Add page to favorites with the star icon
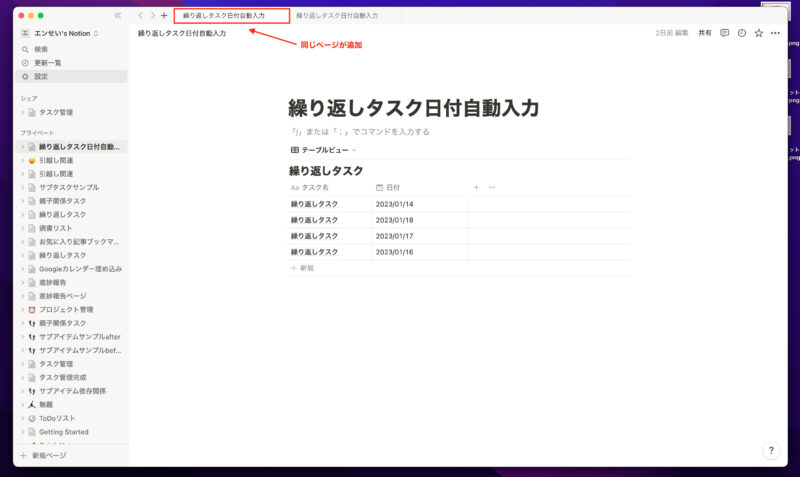The width and height of the screenshot is (800, 477). pyautogui.click(x=759, y=33)
